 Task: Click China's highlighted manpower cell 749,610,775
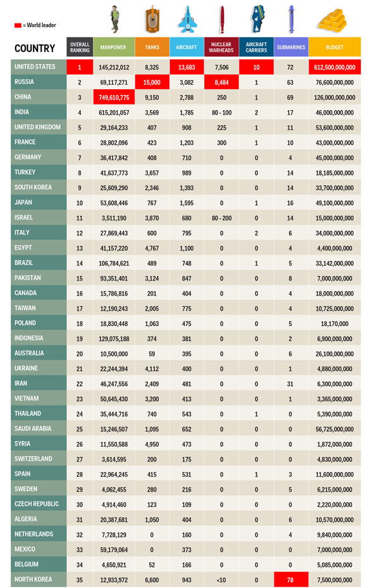[114, 97]
